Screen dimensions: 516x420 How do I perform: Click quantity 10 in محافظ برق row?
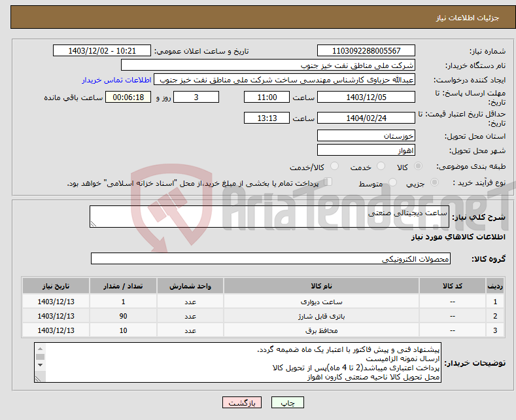tap(123, 330)
